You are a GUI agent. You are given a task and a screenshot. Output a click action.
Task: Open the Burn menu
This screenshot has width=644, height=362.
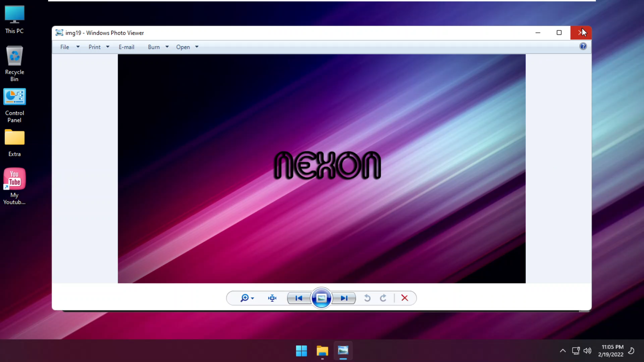[x=154, y=47]
